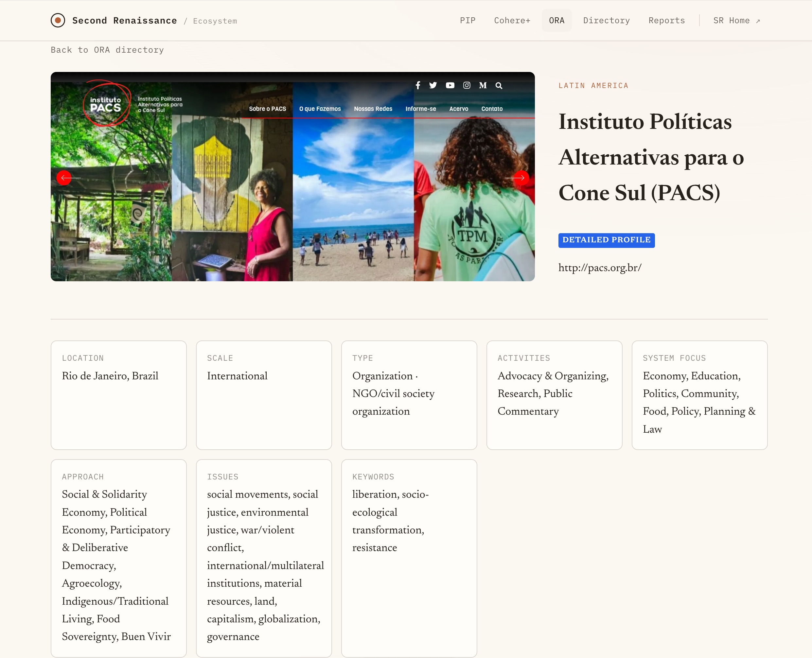Click the red left arrow on the carousel
This screenshot has height=658, width=812.
pos(64,177)
